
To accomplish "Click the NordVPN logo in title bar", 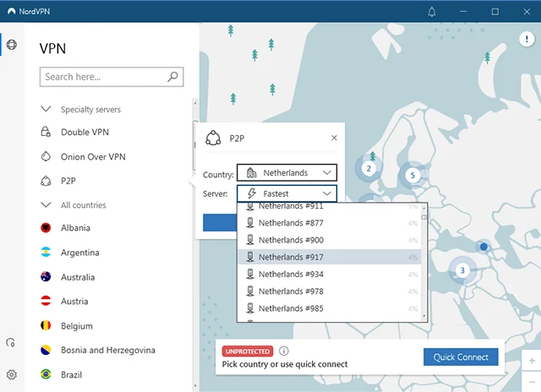I will [x=12, y=11].
